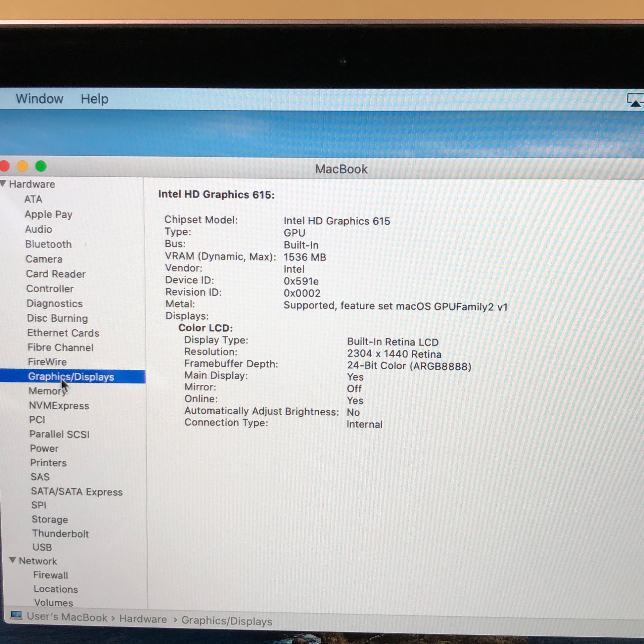
Task: Click the Connection Type value Internal
Action: click(x=364, y=424)
